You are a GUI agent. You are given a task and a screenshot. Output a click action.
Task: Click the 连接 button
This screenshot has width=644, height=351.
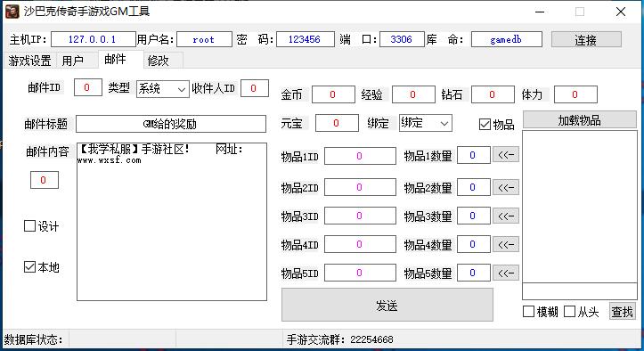pos(586,40)
